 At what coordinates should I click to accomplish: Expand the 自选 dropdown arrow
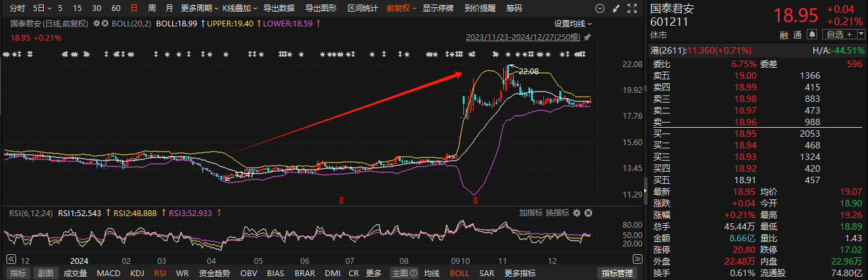click(x=860, y=34)
